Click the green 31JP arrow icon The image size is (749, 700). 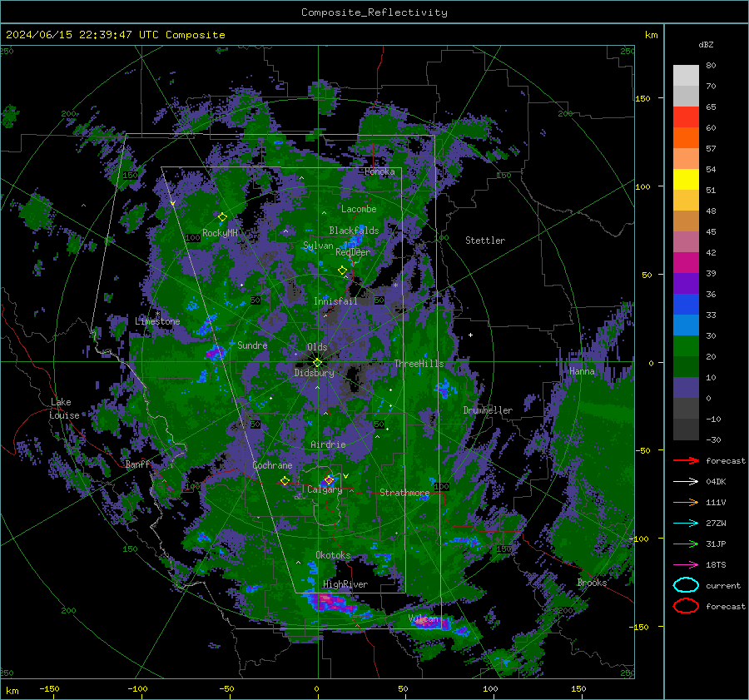[686, 544]
